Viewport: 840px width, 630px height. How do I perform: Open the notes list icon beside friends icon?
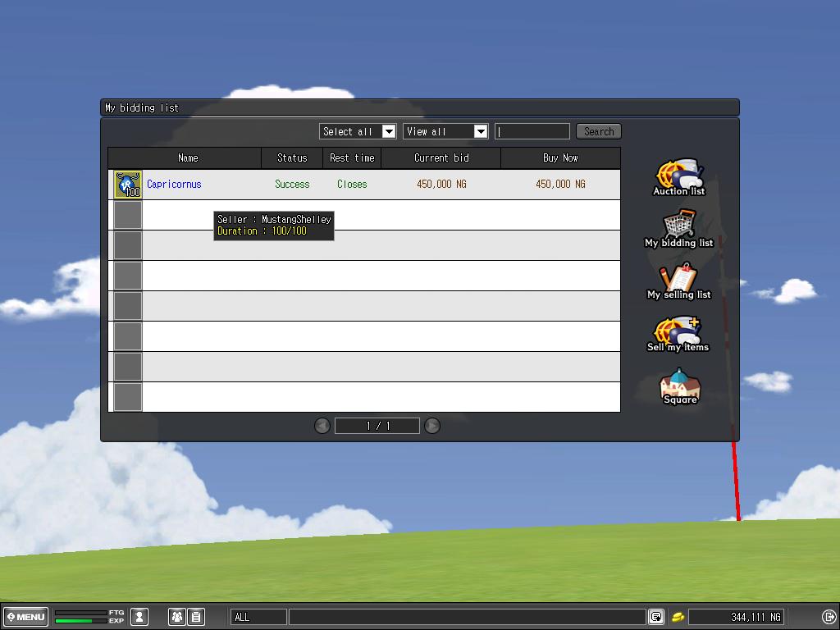[x=196, y=617]
